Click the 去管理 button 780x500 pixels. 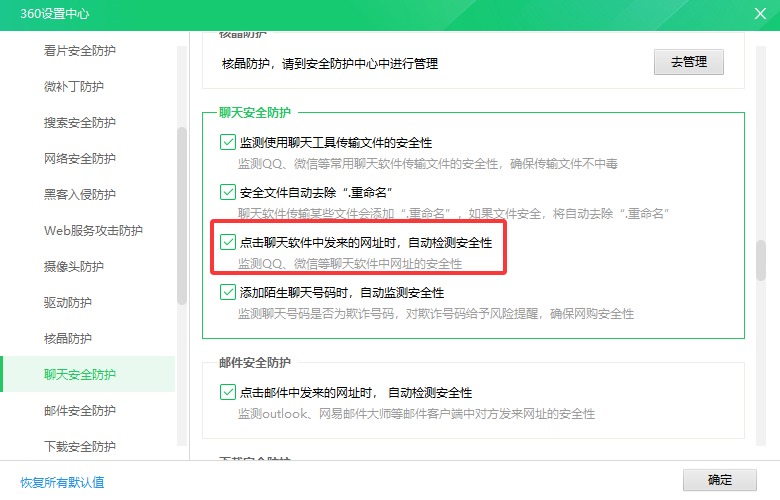click(688, 62)
